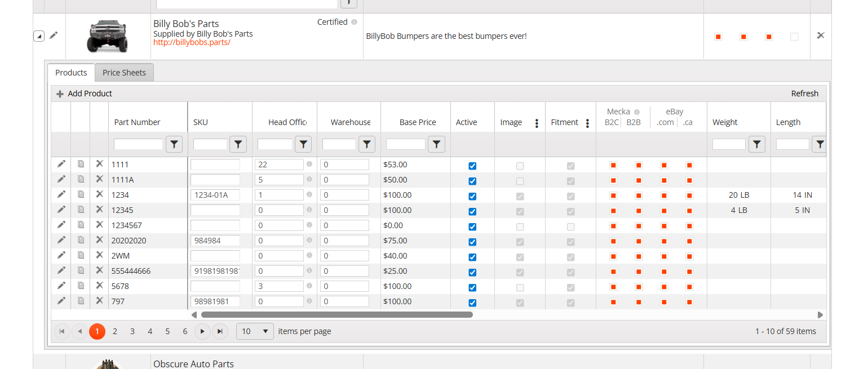Click Warehouse quantity for part 5678
The width and height of the screenshot is (868, 369).
coord(344,286)
